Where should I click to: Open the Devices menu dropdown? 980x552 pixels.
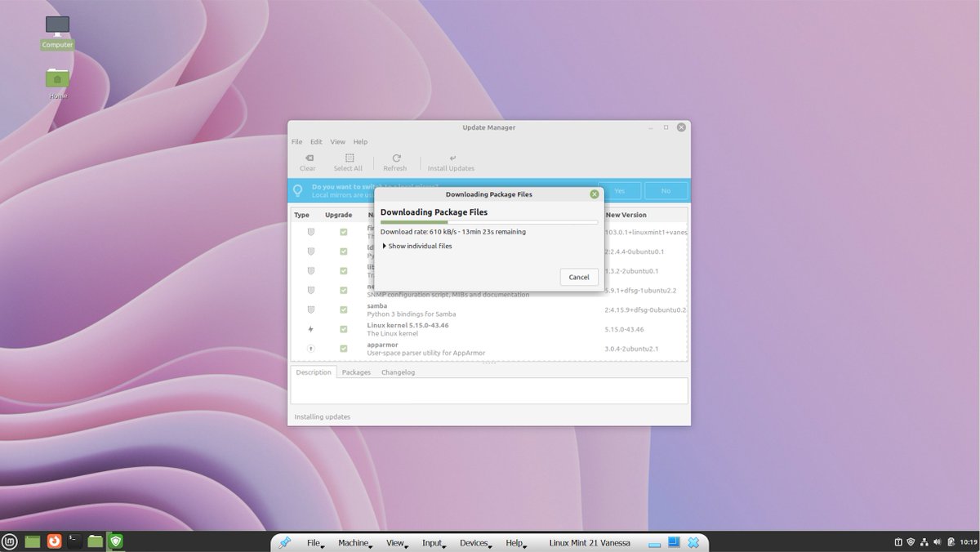(x=472, y=542)
